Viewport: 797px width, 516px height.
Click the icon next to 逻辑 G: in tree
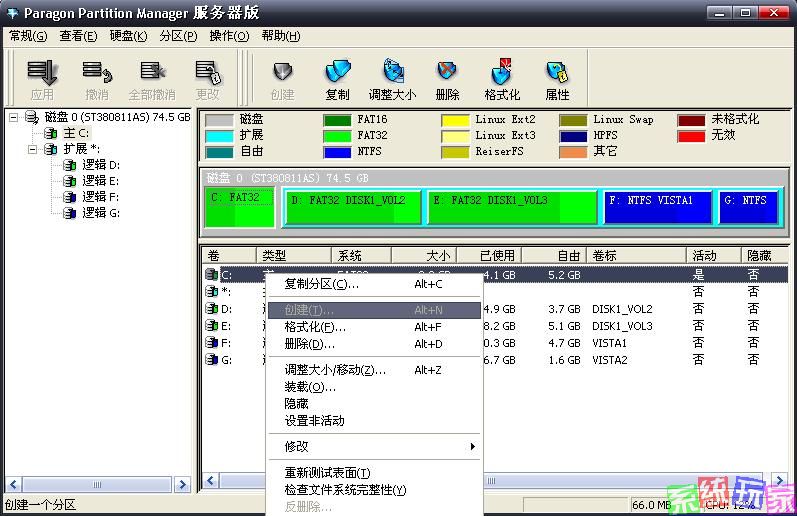tap(70, 213)
